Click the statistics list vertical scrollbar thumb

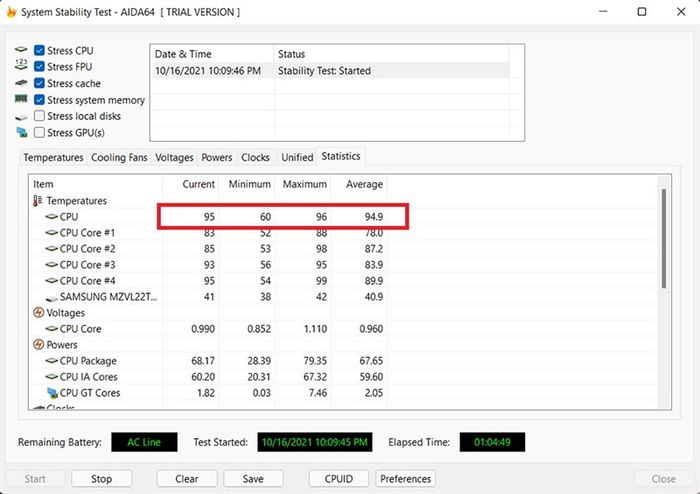[663, 238]
